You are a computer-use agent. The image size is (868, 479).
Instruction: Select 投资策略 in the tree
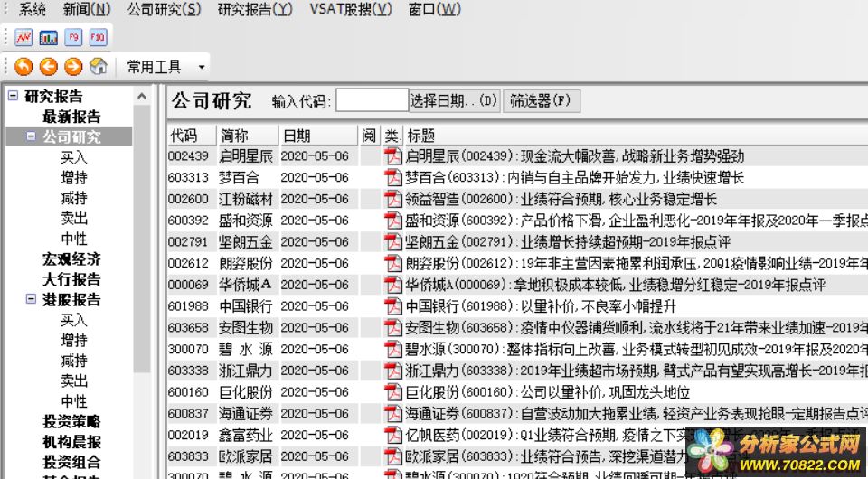pyautogui.click(x=71, y=421)
